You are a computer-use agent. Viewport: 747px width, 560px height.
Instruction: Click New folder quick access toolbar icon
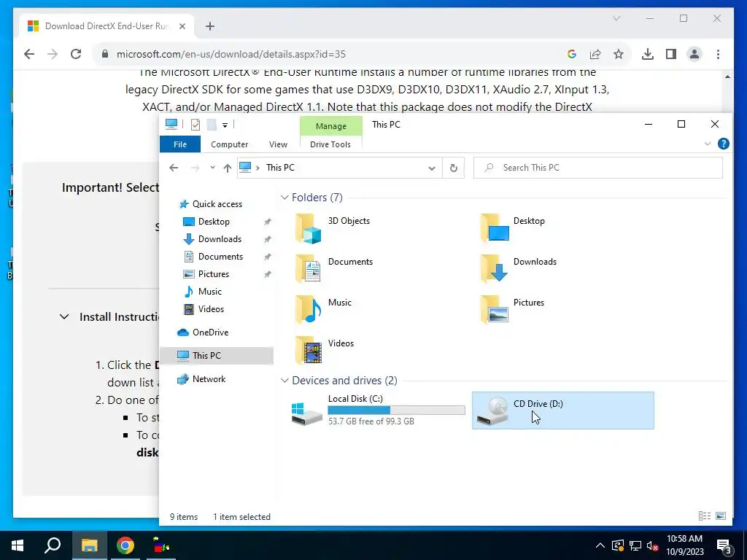[212, 125]
